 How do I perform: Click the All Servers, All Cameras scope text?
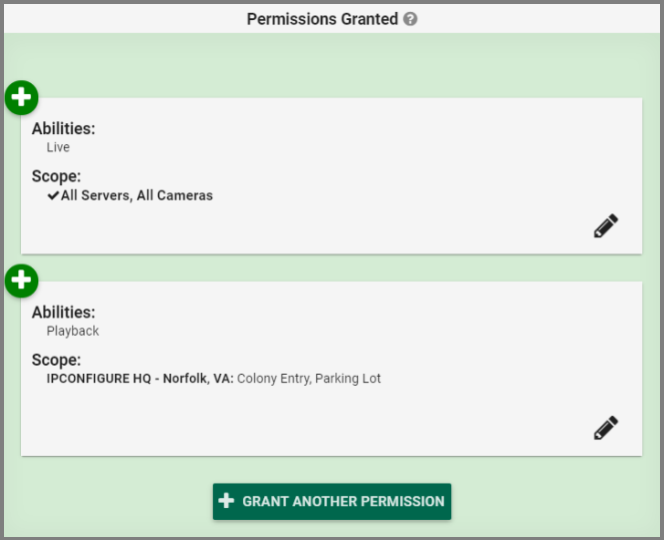(137, 196)
